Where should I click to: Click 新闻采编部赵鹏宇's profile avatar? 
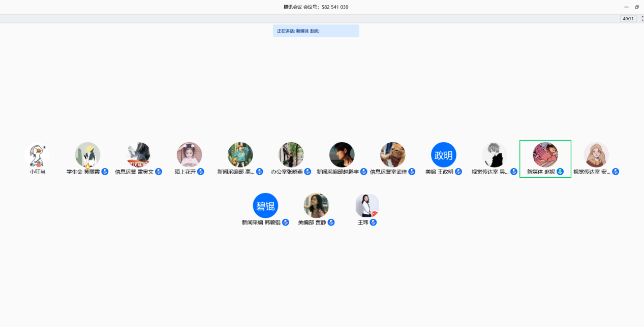(342, 155)
